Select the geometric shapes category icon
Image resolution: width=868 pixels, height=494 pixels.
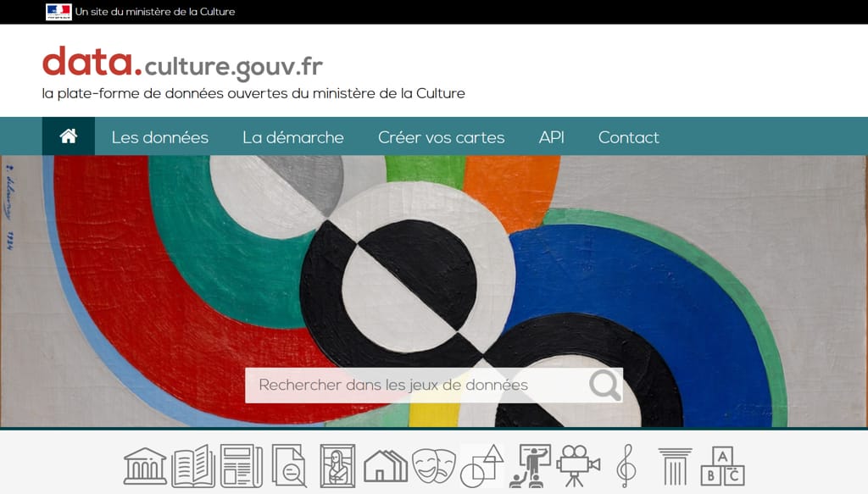click(x=481, y=466)
